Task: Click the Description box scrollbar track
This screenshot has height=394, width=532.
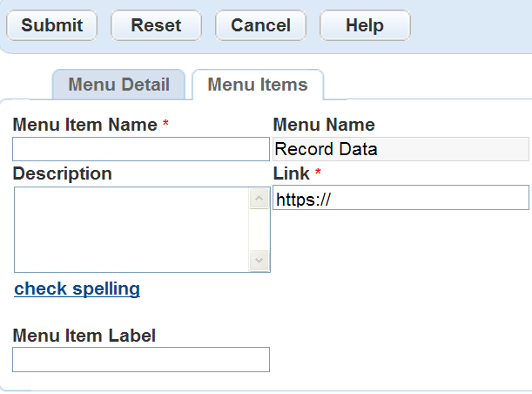Action: click(259, 229)
